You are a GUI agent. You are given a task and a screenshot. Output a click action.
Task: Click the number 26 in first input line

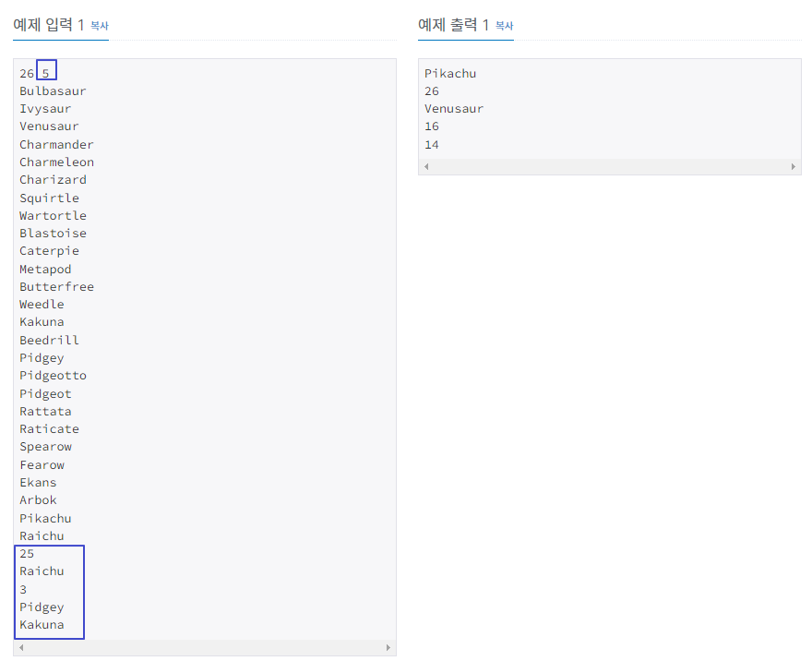(x=27, y=74)
